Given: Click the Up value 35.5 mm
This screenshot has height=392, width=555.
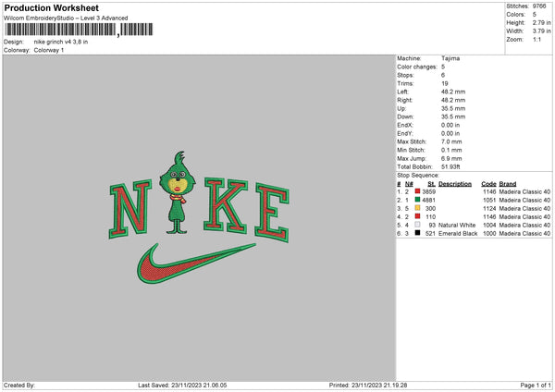Looking at the screenshot, I should [453, 108].
